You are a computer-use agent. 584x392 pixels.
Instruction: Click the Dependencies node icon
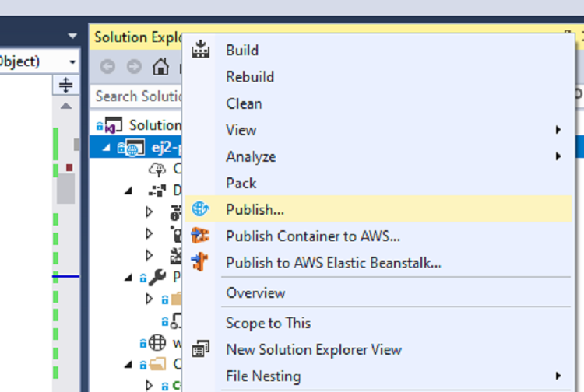157,191
